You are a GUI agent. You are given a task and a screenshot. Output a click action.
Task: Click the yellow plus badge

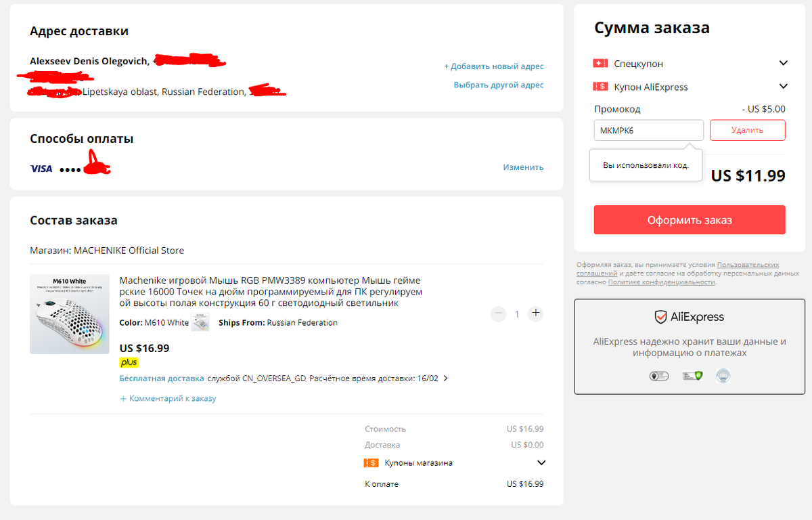pyautogui.click(x=129, y=362)
